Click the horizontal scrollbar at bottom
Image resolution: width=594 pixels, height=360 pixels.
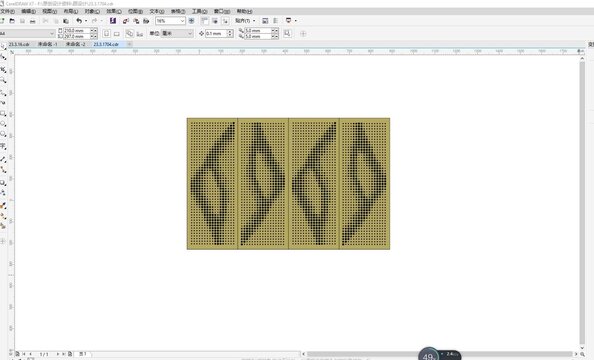pos(439,354)
